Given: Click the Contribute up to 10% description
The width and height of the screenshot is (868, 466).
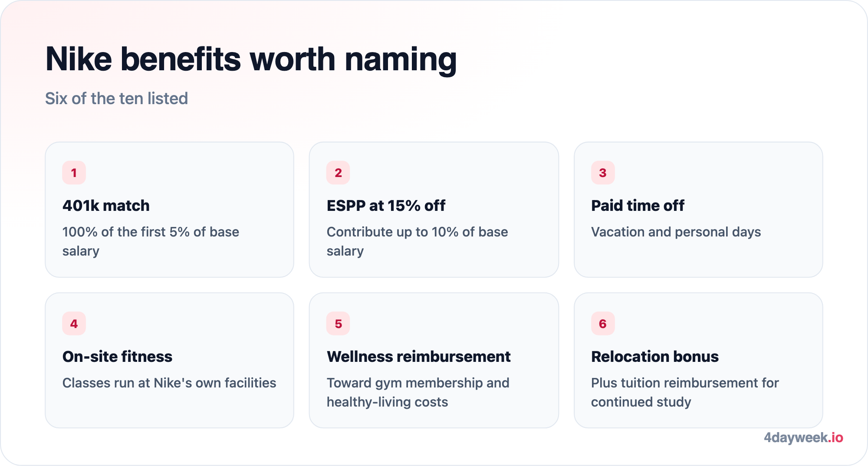Looking at the screenshot, I should [x=417, y=241].
